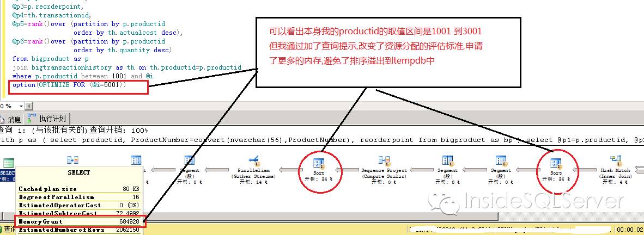Click the query cost 100% header text
Screen dimensions: 644x235
(x=74, y=131)
